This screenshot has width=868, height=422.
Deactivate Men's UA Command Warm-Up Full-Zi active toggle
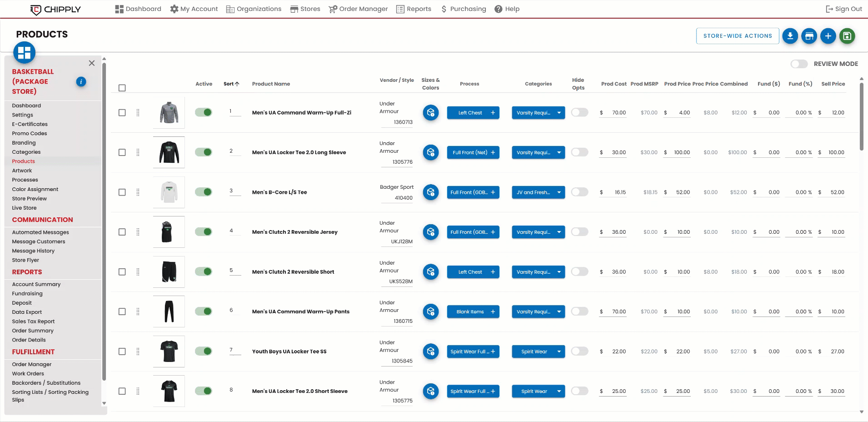tap(204, 112)
